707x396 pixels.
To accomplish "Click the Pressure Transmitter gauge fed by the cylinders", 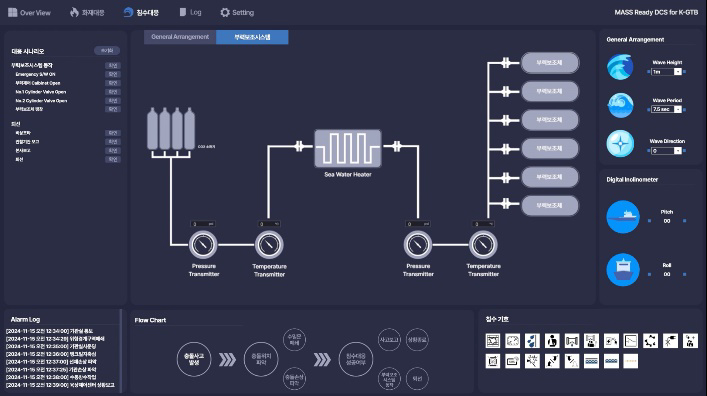I will coord(203,245).
